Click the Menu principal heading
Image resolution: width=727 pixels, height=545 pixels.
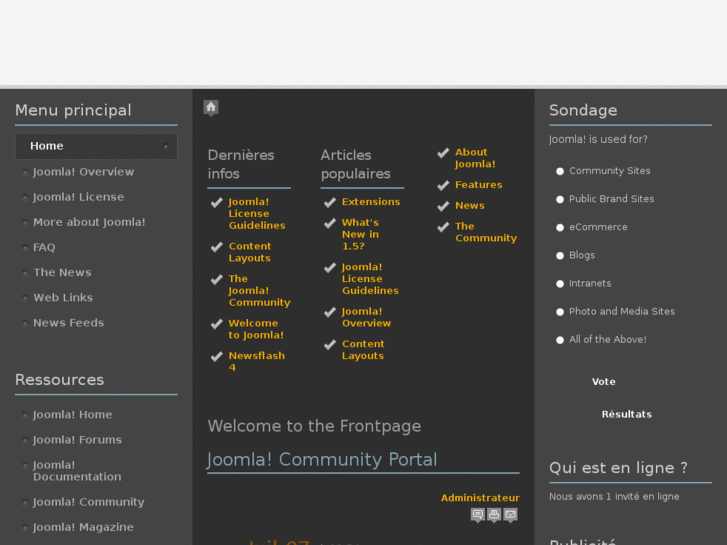73,110
